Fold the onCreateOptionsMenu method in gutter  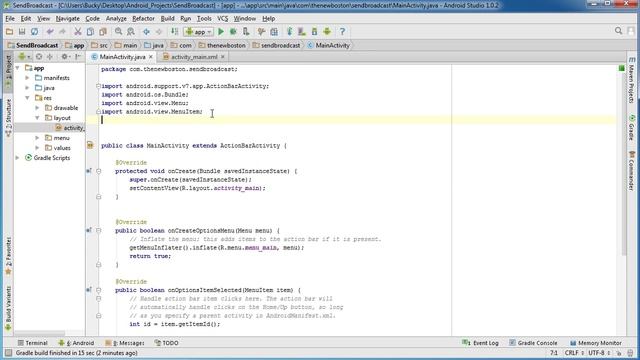click(x=98, y=231)
